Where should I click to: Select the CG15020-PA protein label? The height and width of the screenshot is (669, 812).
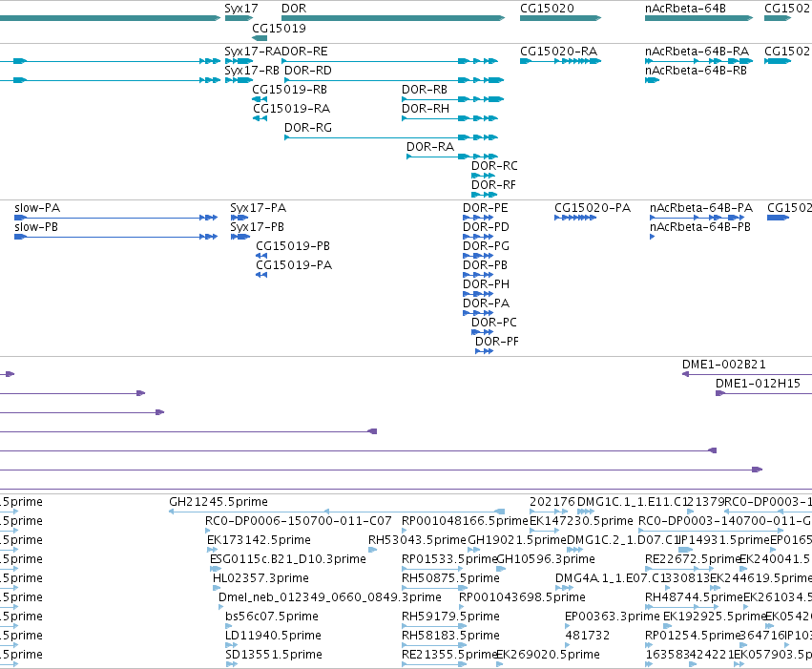click(x=593, y=208)
